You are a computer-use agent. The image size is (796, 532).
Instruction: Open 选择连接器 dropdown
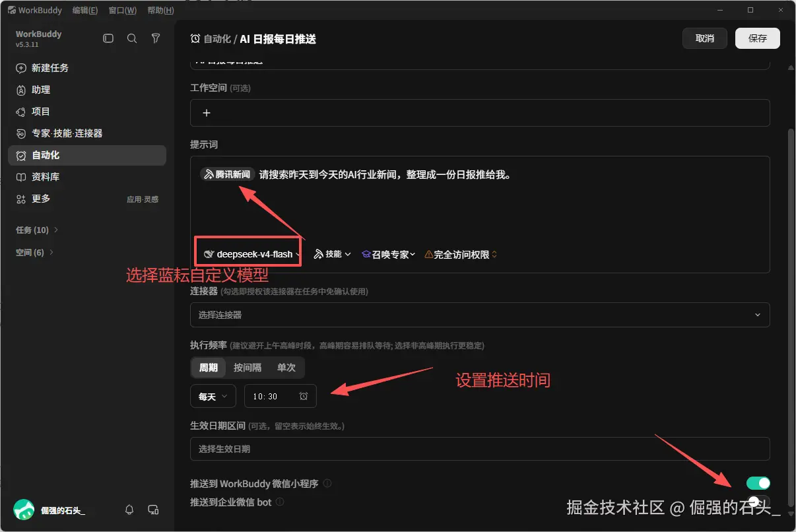pyautogui.click(x=480, y=315)
